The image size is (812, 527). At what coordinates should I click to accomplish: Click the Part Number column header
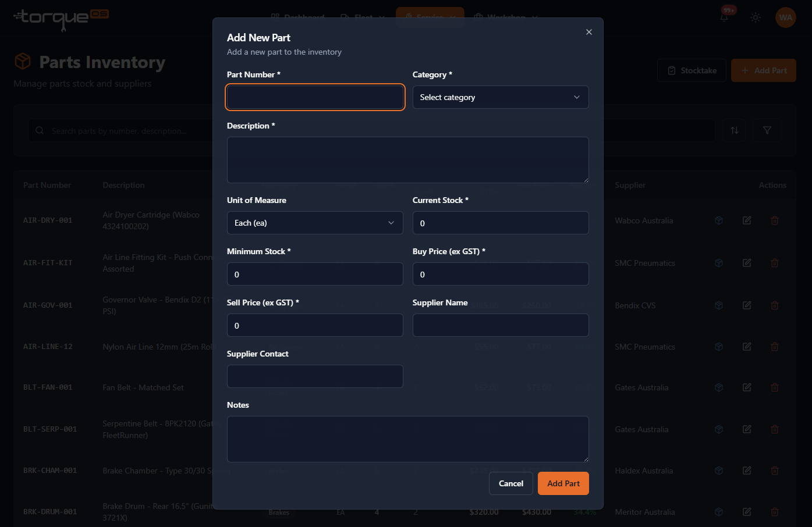tap(47, 185)
